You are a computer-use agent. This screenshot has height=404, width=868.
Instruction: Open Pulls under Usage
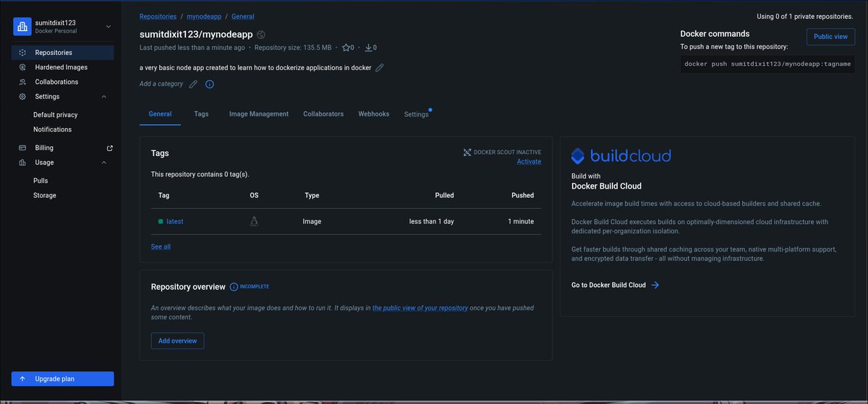coord(41,181)
